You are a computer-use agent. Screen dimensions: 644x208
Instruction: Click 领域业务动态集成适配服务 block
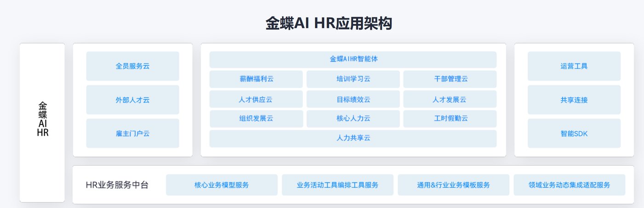[x=569, y=185]
